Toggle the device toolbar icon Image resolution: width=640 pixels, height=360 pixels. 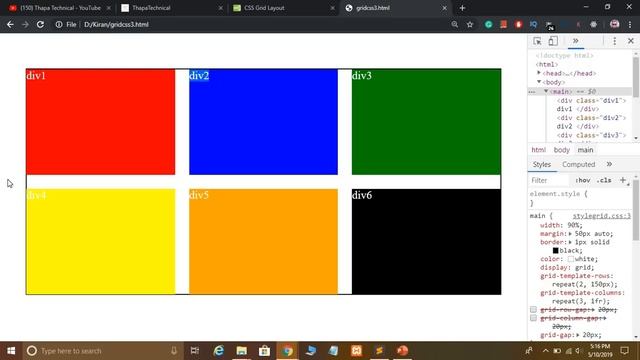click(553, 41)
